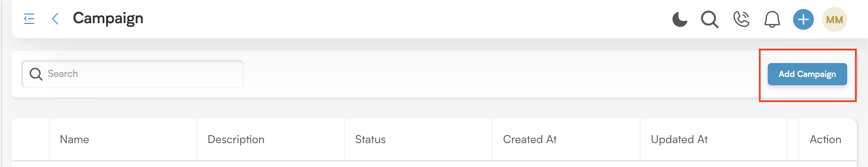Collapse the sidebar menu icon

pyautogui.click(x=29, y=19)
